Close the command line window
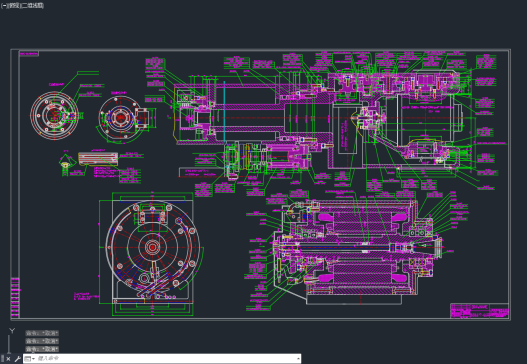The width and height of the screenshot is (527, 364). [8, 359]
